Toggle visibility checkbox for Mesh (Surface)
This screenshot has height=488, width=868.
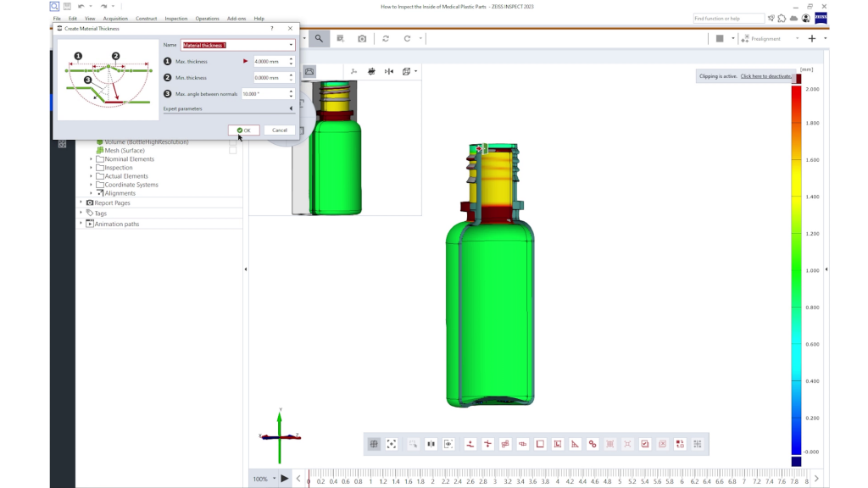tap(233, 151)
